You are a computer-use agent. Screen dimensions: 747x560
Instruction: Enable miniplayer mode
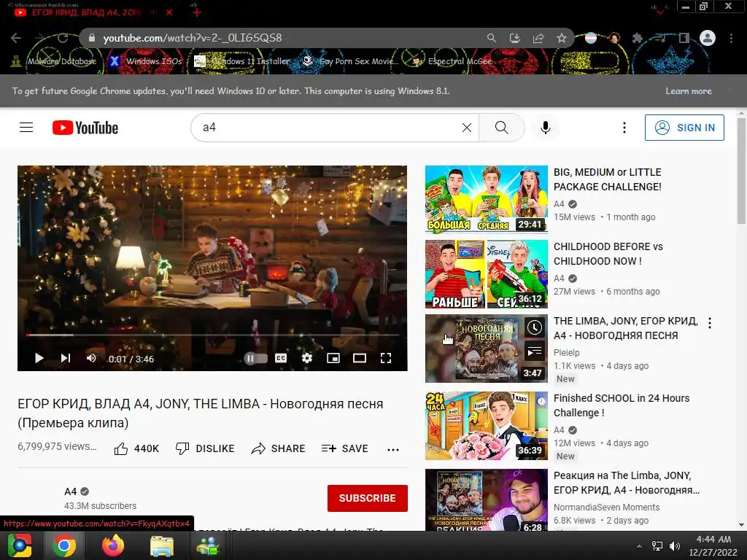click(333, 358)
